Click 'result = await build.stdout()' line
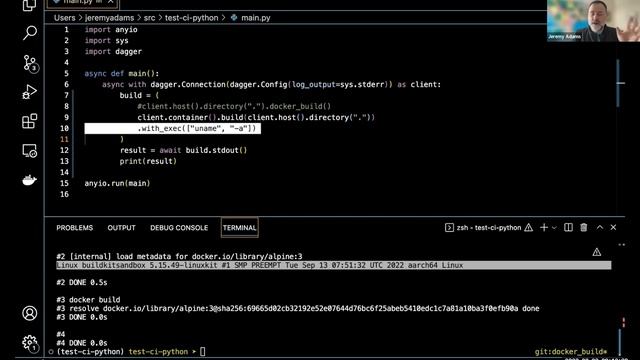 pyautogui.click(x=183, y=150)
